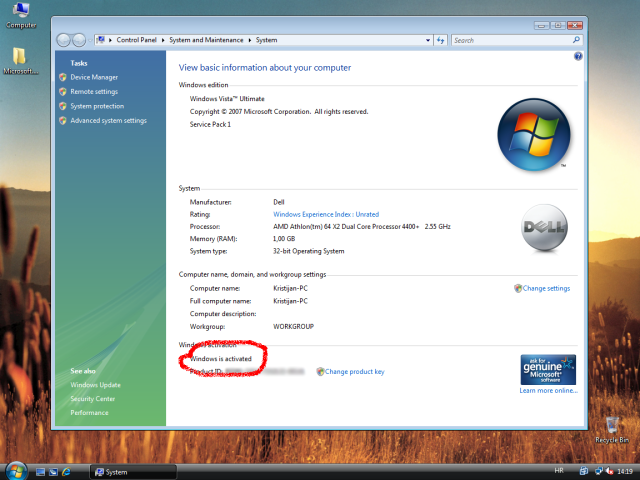Image resolution: width=640 pixels, height=480 pixels.
Task: Click the Windows Vista logo orb image
Action: (x=533, y=134)
